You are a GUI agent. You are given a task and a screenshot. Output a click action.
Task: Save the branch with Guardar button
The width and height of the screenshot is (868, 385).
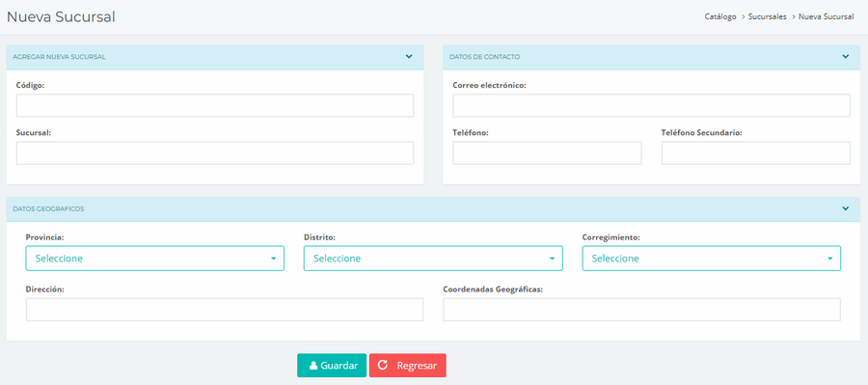[332, 366]
